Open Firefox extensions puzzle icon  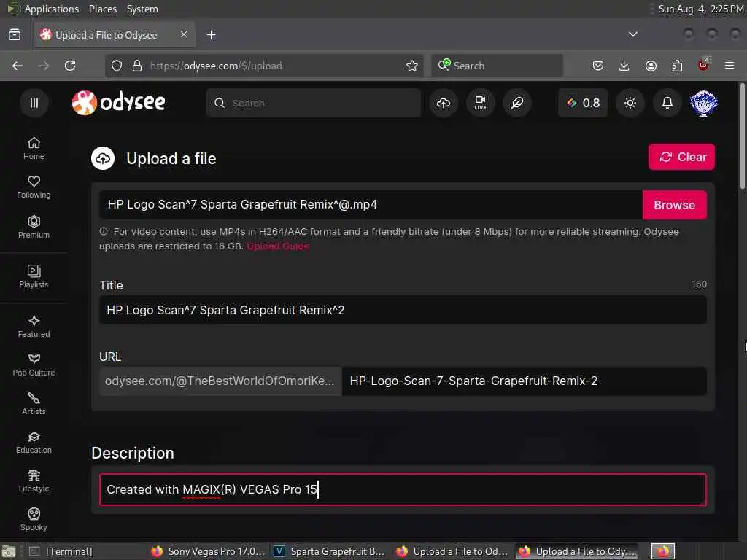click(x=677, y=66)
